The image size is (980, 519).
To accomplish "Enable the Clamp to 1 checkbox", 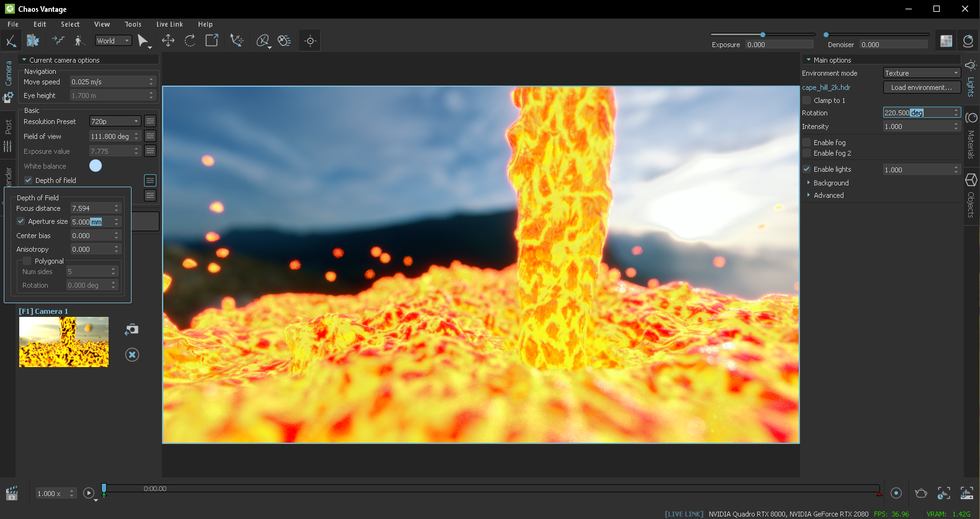I will click(807, 100).
